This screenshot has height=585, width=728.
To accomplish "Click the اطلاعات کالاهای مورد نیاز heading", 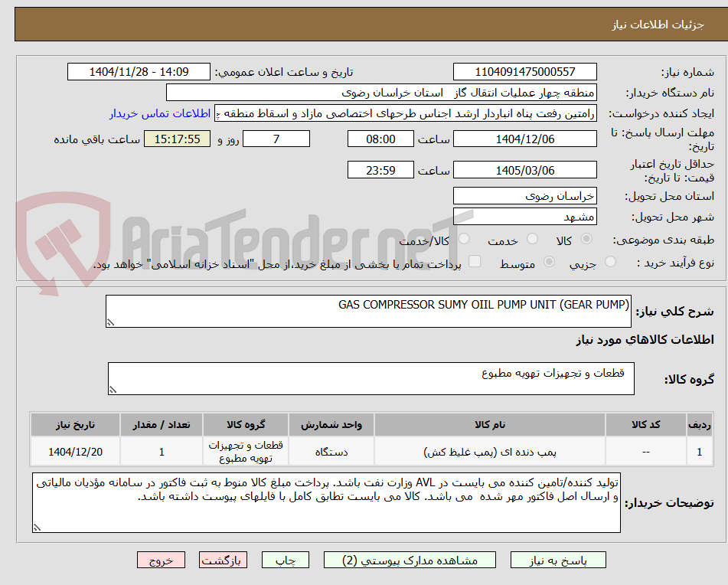I will coord(645,340).
